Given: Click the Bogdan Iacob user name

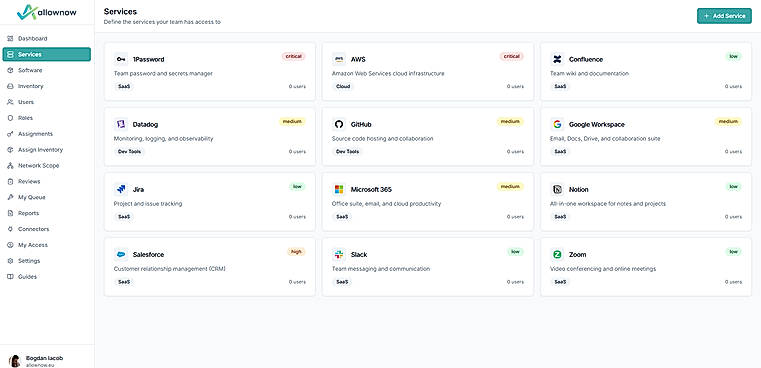Looking at the screenshot, I should (x=44, y=358).
